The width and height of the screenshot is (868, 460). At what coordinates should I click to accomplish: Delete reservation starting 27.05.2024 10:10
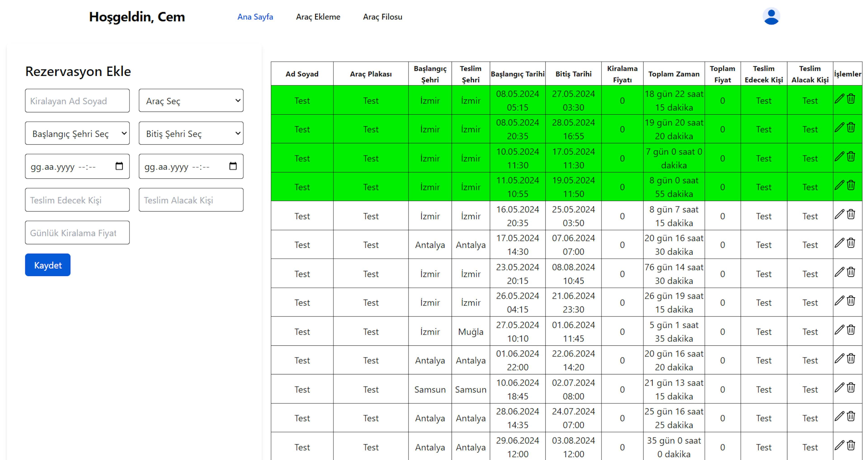tap(851, 329)
